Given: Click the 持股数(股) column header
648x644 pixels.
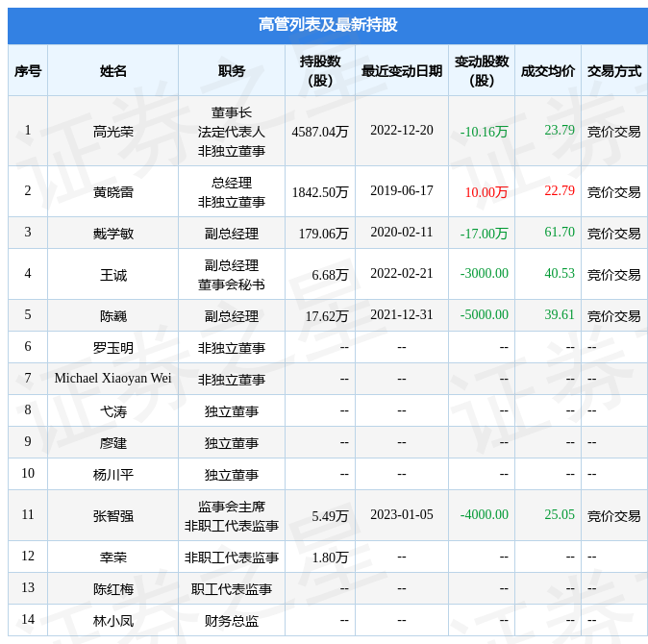Looking at the screenshot, I should coord(320,71).
